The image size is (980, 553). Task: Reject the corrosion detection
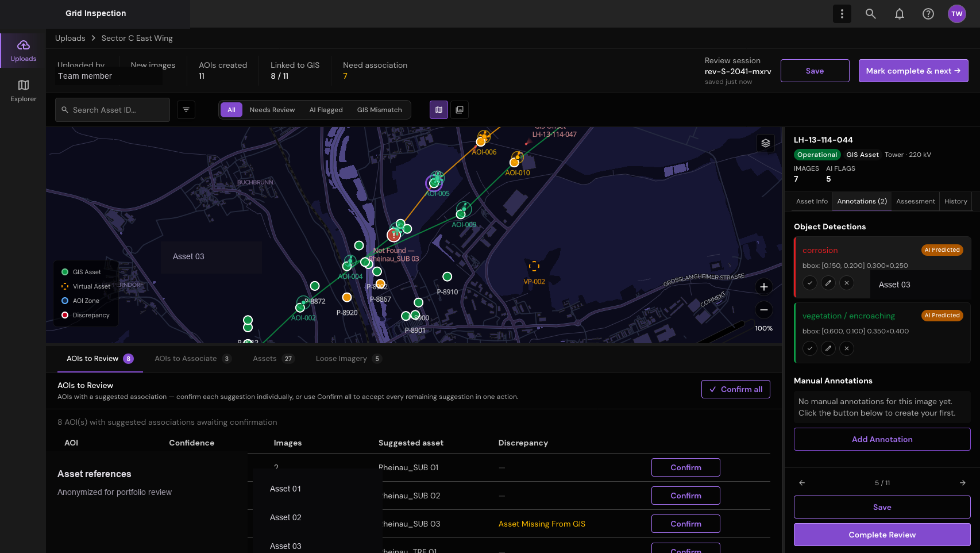click(x=847, y=283)
